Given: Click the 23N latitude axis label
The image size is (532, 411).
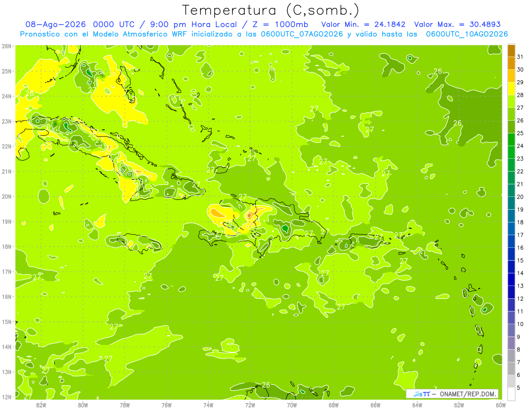Looking at the screenshot, I should click(x=7, y=121).
